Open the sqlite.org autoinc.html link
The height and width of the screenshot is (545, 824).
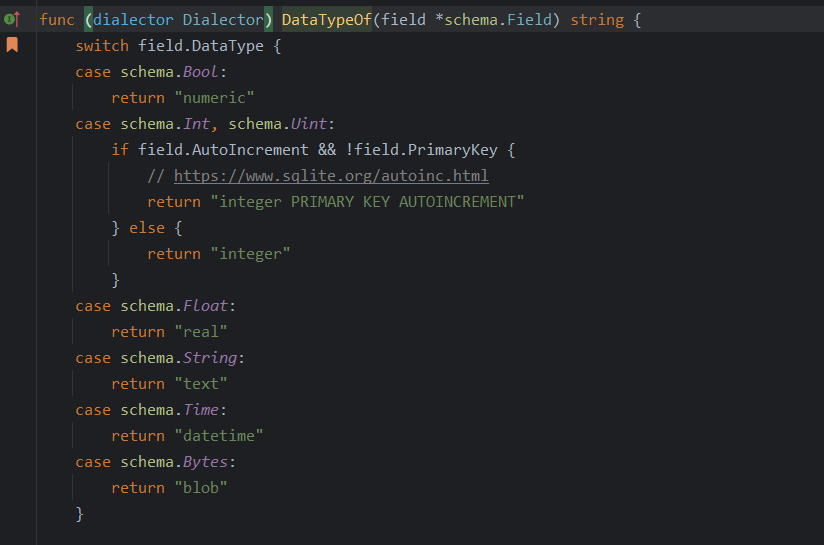pos(331,176)
